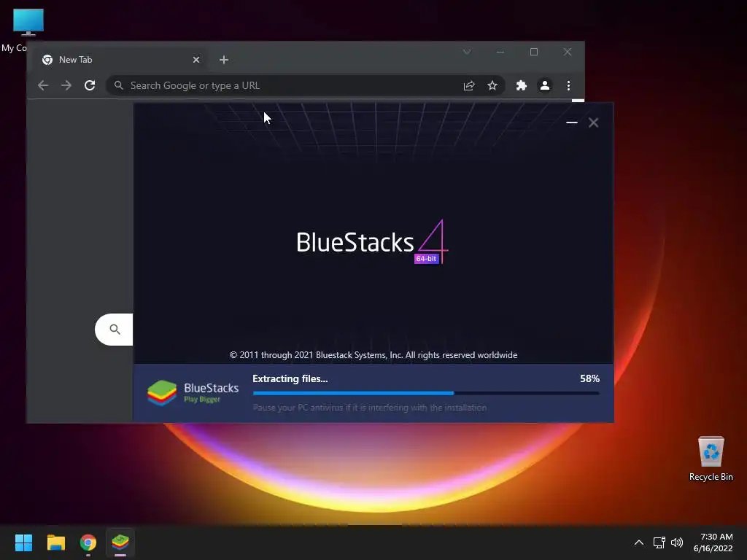Image resolution: width=747 pixels, height=560 pixels.
Task: Open File Explorer from the taskbar
Action: 55,542
